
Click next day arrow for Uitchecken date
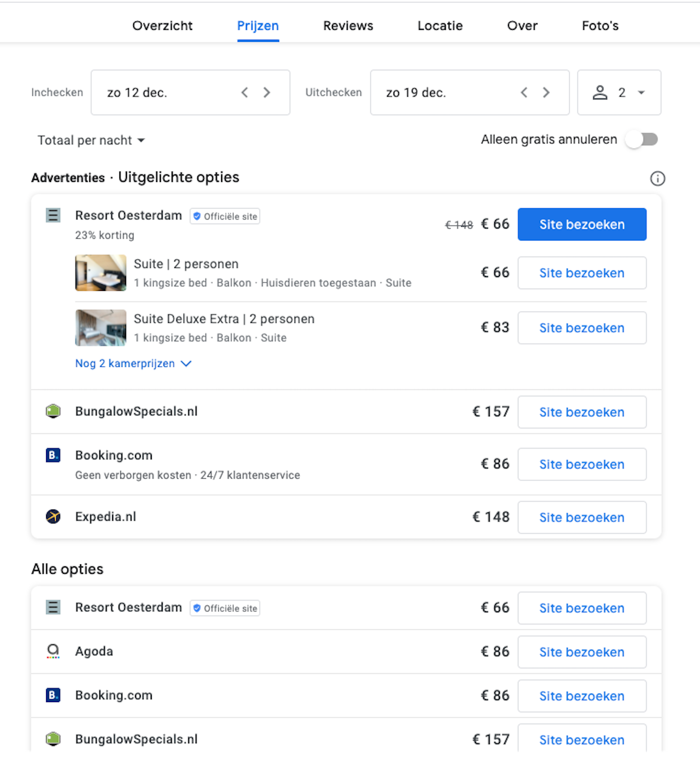(x=546, y=93)
